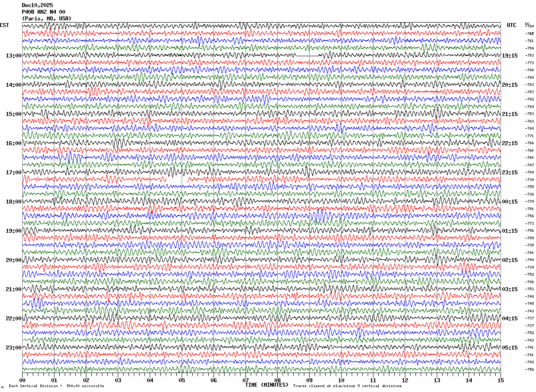The height and width of the screenshot is (392, 536).
Task: Click minute tick 09 on the bottom axis
Action: point(309,380)
